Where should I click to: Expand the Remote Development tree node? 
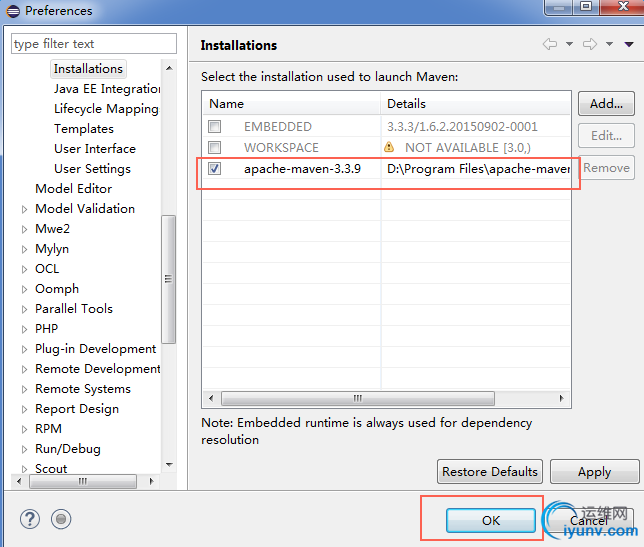click(24, 370)
